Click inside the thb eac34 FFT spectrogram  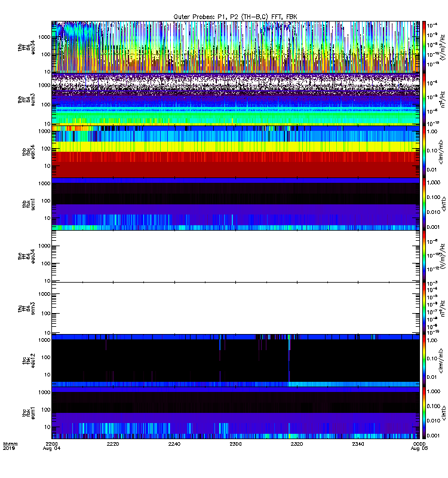235,47
